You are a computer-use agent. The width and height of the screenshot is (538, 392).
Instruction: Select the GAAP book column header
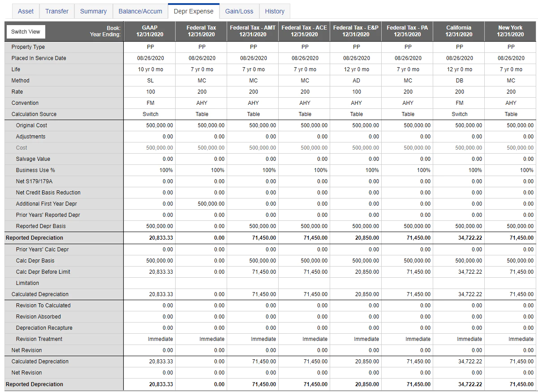(150, 31)
